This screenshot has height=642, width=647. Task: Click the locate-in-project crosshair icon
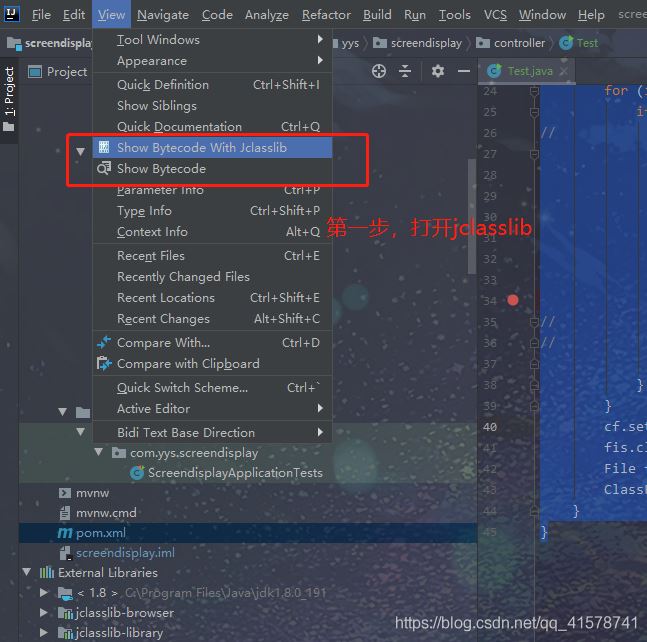[x=379, y=71]
